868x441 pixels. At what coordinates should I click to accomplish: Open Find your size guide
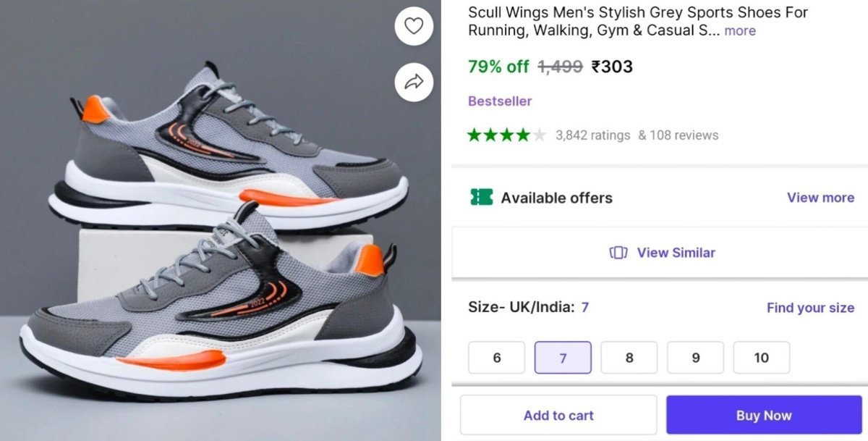810,307
